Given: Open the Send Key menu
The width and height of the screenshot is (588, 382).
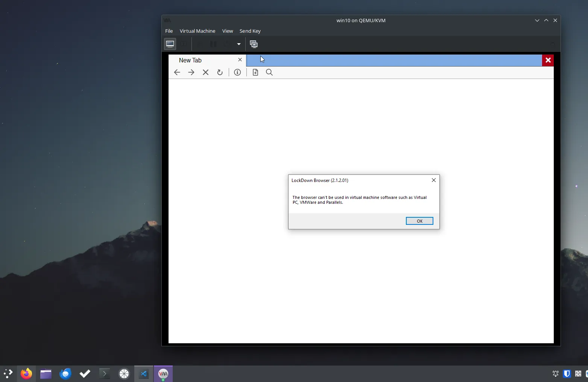Looking at the screenshot, I should pos(250,31).
